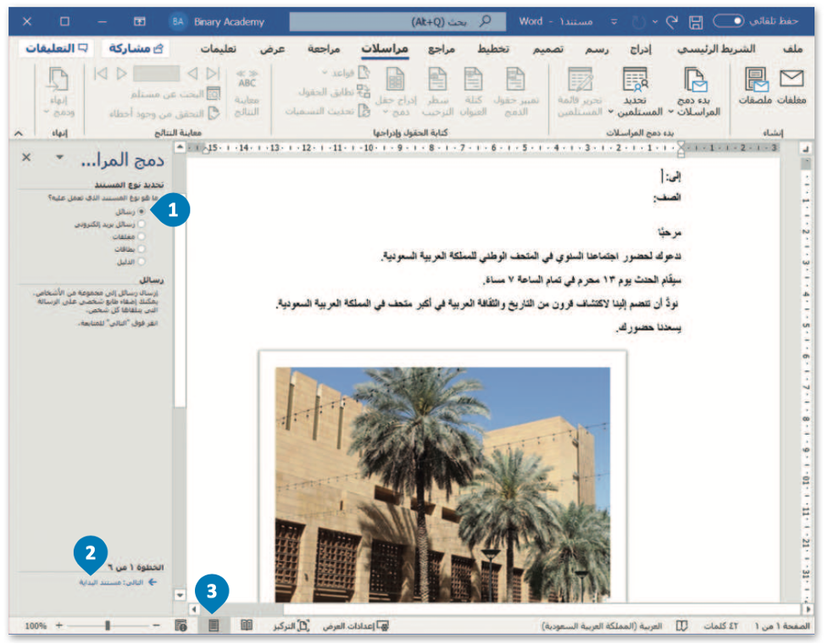Open Start Mail Merge (بدء دمج المراسلات)
The height and width of the screenshot is (644, 828).
694,92
